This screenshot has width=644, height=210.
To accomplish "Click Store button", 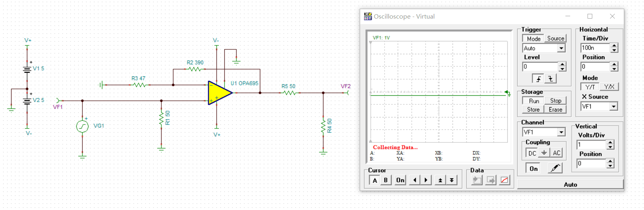I will click(x=533, y=110).
